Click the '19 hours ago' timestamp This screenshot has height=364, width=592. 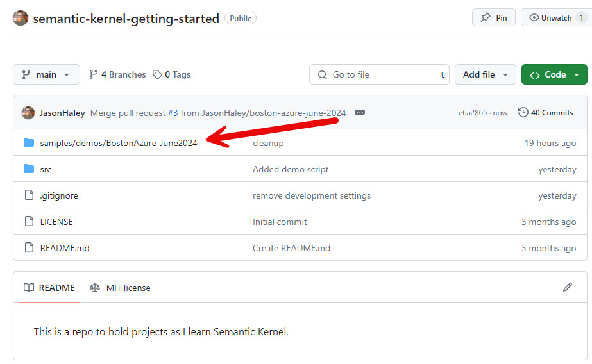click(550, 143)
